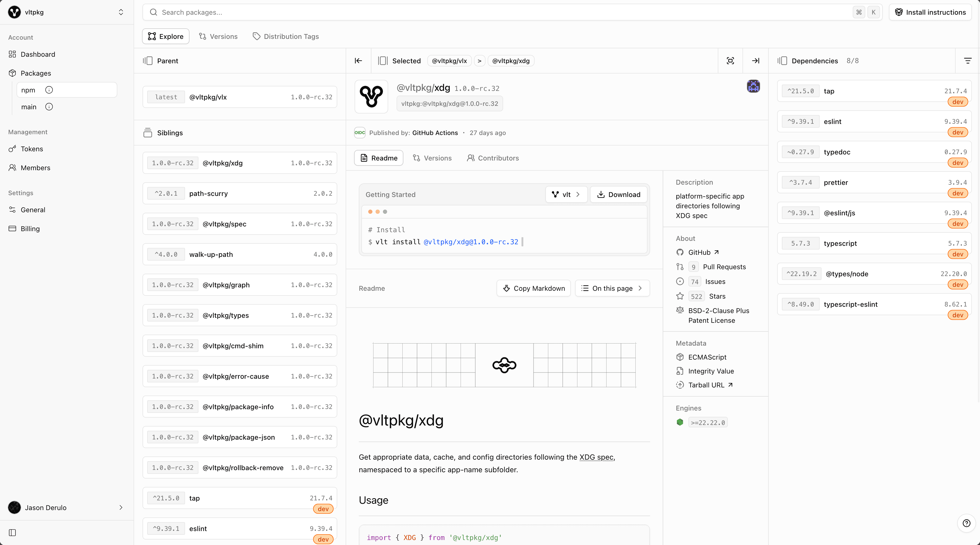Open dependencies filter icon

pos(967,61)
